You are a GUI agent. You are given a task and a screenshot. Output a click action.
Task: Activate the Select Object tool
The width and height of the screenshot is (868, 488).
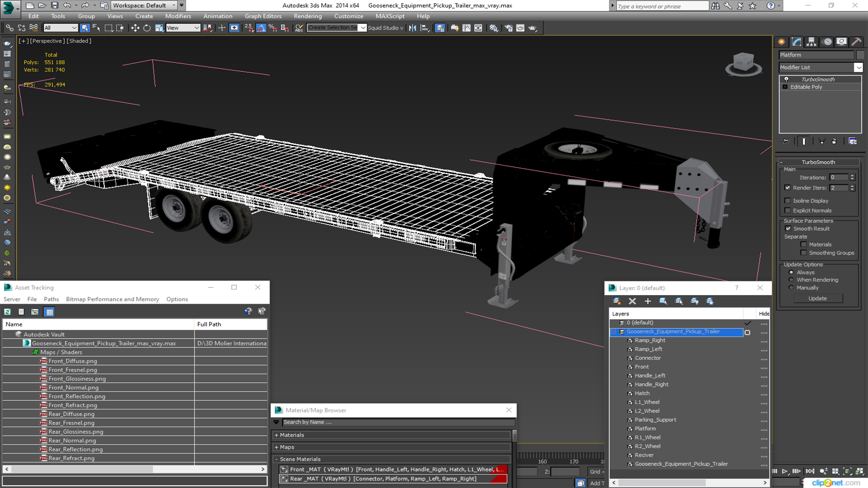[85, 28]
